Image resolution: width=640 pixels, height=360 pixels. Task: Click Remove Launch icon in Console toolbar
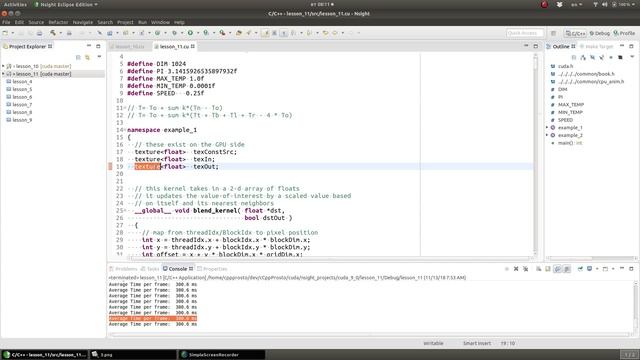pyautogui.click(x=516, y=269)
